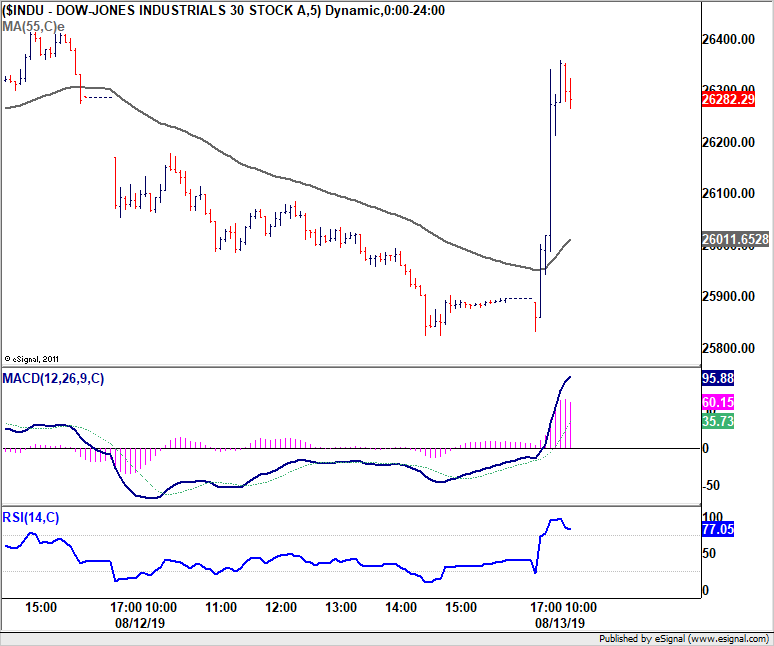The width and height of the screenshot is (774, 646).
Task: Click the red current price tag 26282.29
Action: pos(728,99)
